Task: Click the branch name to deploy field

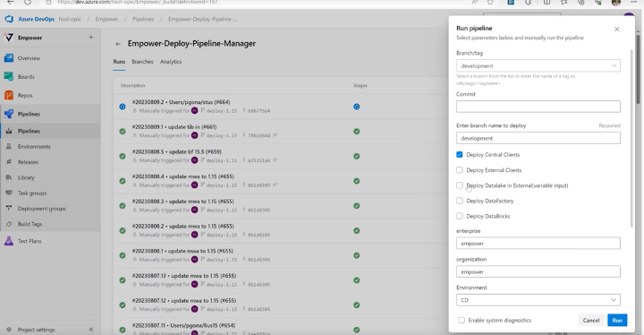Action: [x=538, y=138]
